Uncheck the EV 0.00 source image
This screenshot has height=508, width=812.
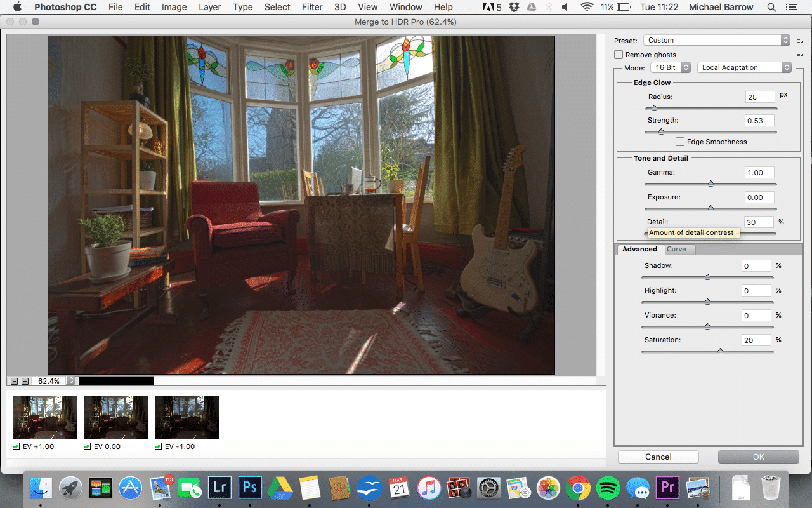coord(87,446)
